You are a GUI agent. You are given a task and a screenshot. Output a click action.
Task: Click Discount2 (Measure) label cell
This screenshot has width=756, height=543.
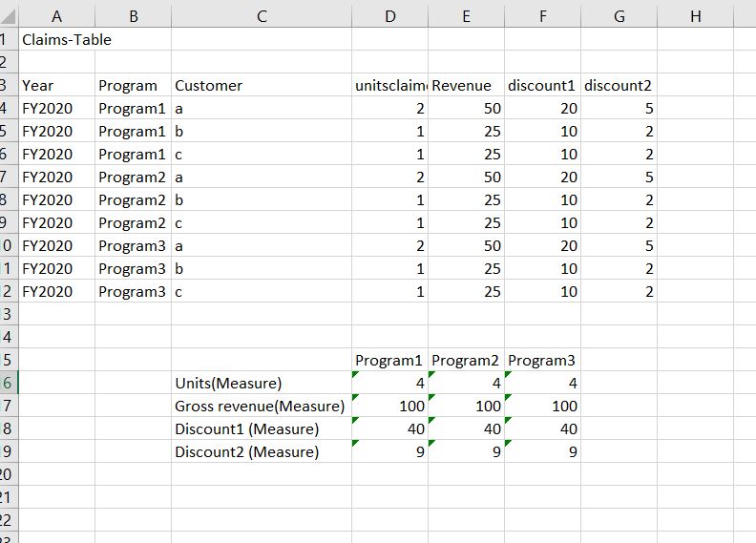(x=262, y=451)
